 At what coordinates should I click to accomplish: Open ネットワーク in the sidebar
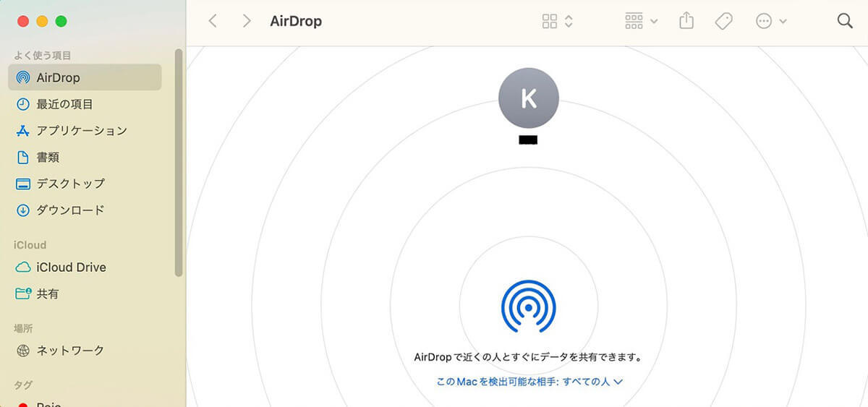[85, 351]
